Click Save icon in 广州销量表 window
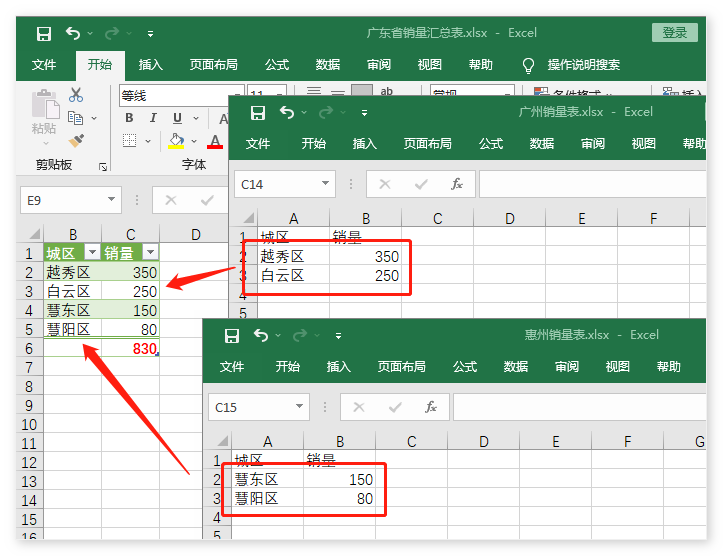723x556 pixels. point(258,113)
